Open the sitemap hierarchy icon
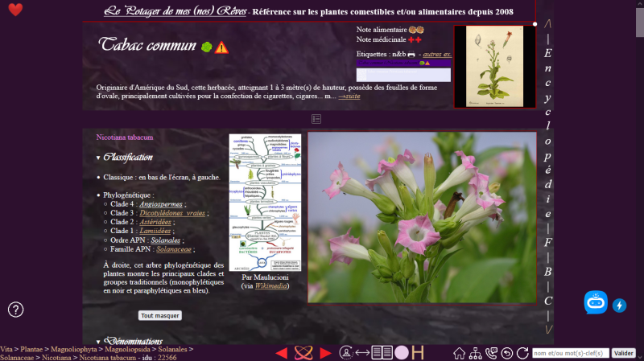Viewport: 644px width, 361px height. [x=475, y=353]
